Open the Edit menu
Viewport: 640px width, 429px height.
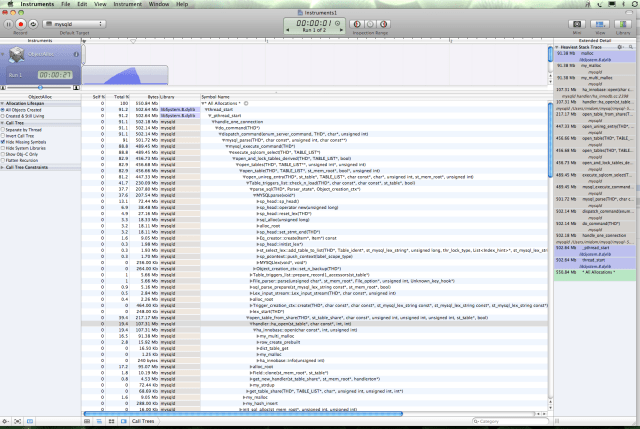pos(82,4)
